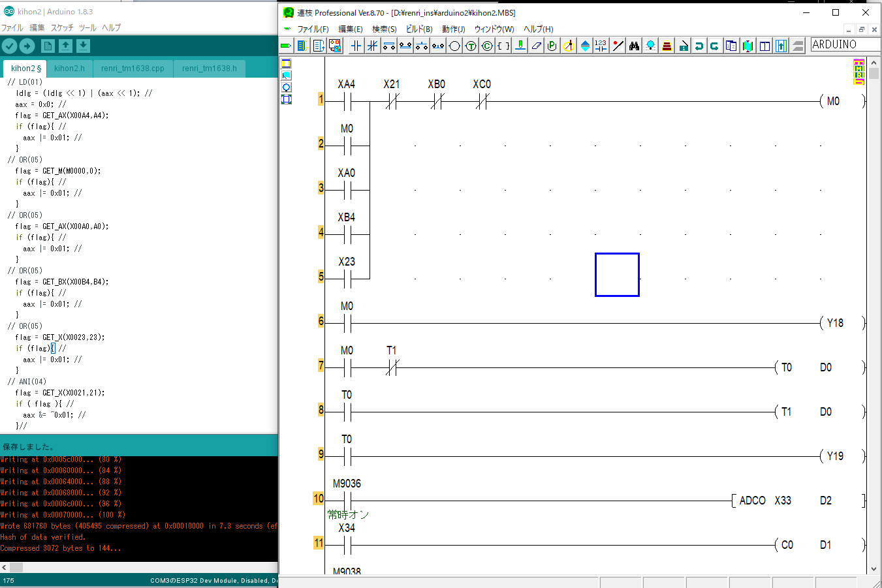Click the binoculars search icon

(x=634, y=45)
